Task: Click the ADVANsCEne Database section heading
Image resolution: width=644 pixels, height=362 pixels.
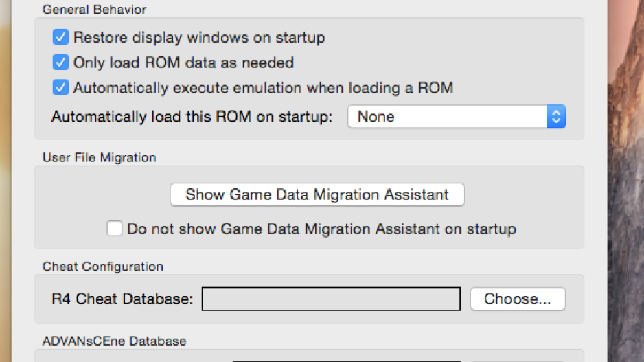Action: click(114, 341)
